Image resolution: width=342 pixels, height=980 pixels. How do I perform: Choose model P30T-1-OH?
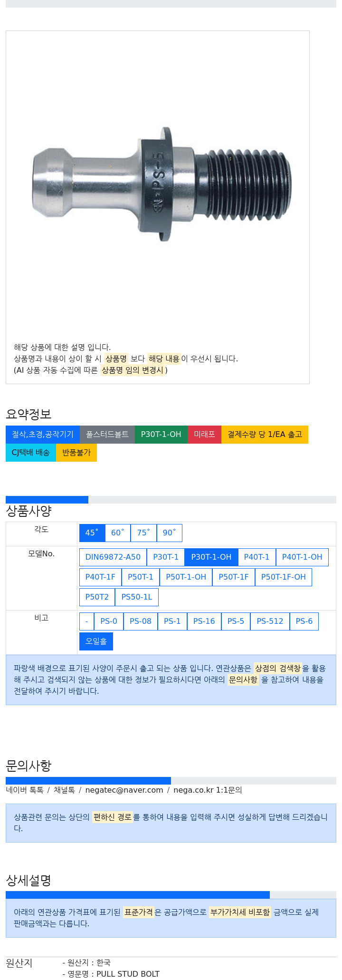click(211, 557)
